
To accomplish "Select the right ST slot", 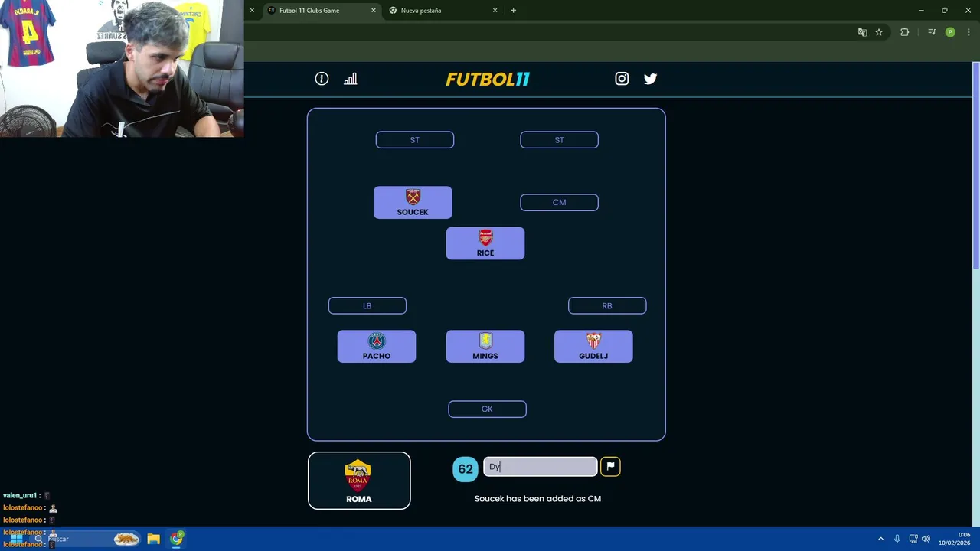I will coord(559,140).
